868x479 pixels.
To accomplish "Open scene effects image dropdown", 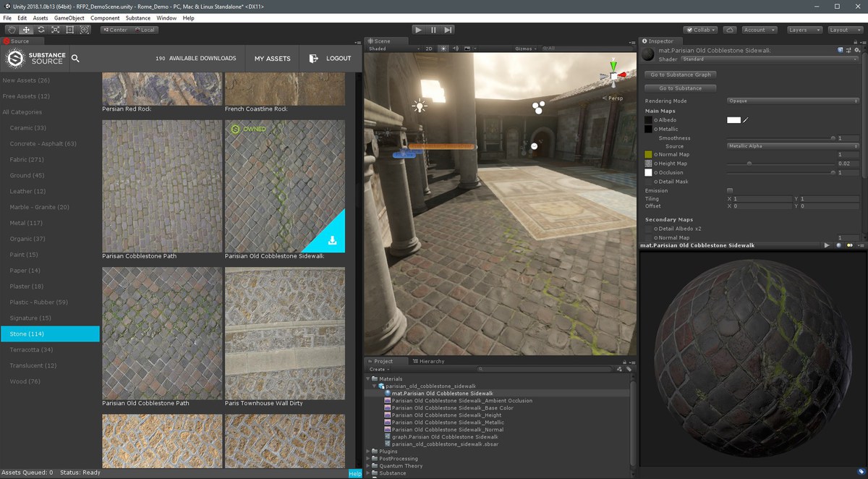I will (x=472, y=48).
